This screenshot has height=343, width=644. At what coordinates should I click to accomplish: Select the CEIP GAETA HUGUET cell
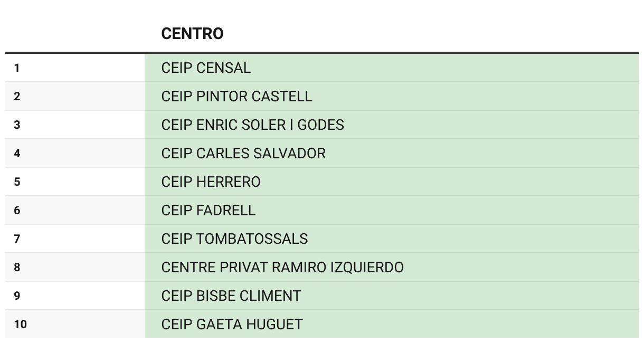click(x=392, y=324)
